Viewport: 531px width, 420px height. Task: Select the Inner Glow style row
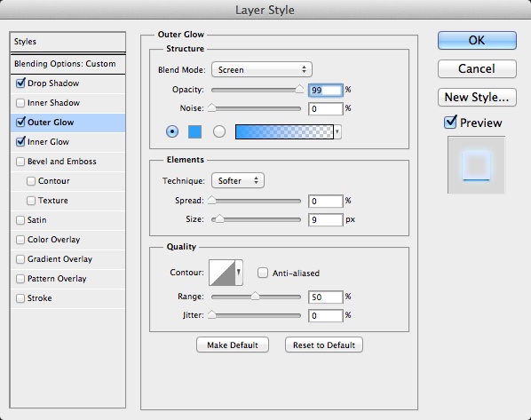[68, 142]
